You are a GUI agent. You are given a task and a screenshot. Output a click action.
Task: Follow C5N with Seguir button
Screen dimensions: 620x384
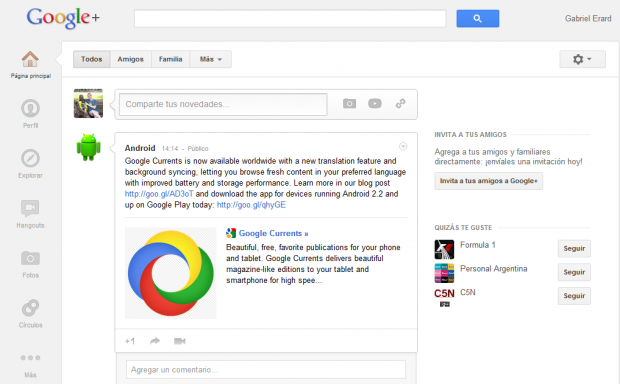574,296
